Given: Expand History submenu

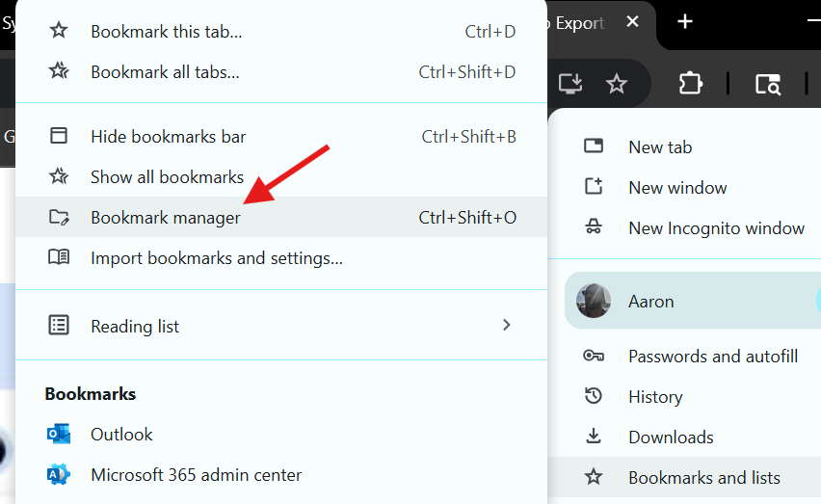Looking at the screenshot, I should (x=655, y=397).
